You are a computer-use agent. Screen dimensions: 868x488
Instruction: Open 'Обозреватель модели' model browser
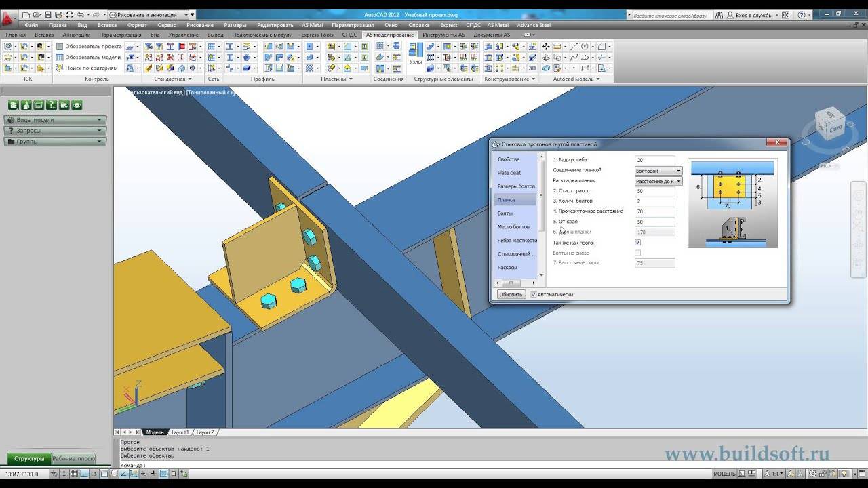(x=88, y=58)
